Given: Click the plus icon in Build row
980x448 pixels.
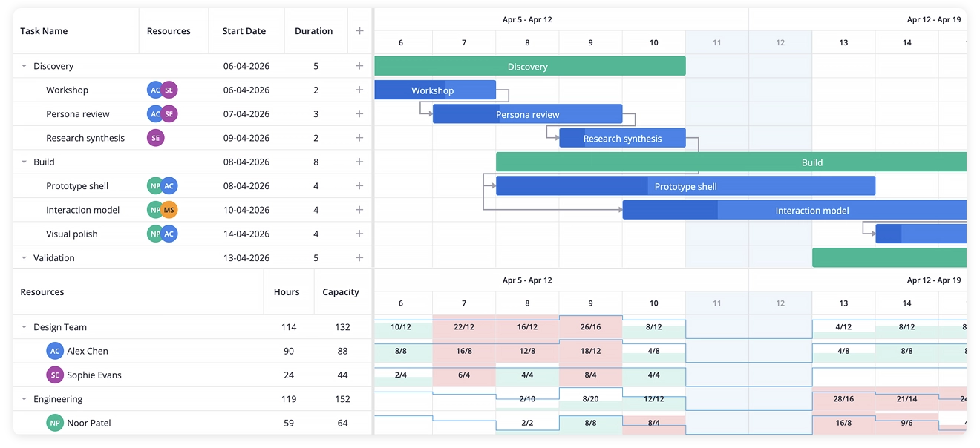Looking at the screenshot, I should (359, 162).
